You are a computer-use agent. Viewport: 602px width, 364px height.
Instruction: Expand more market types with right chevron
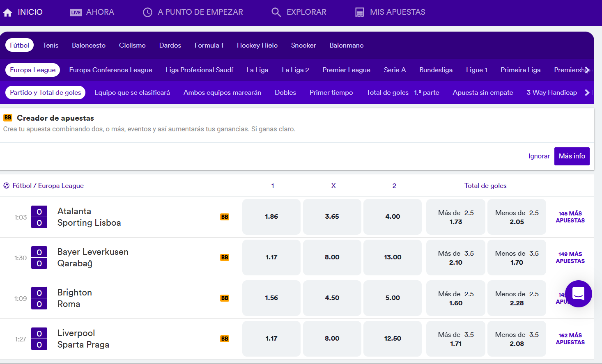click(x=587, y=93)
